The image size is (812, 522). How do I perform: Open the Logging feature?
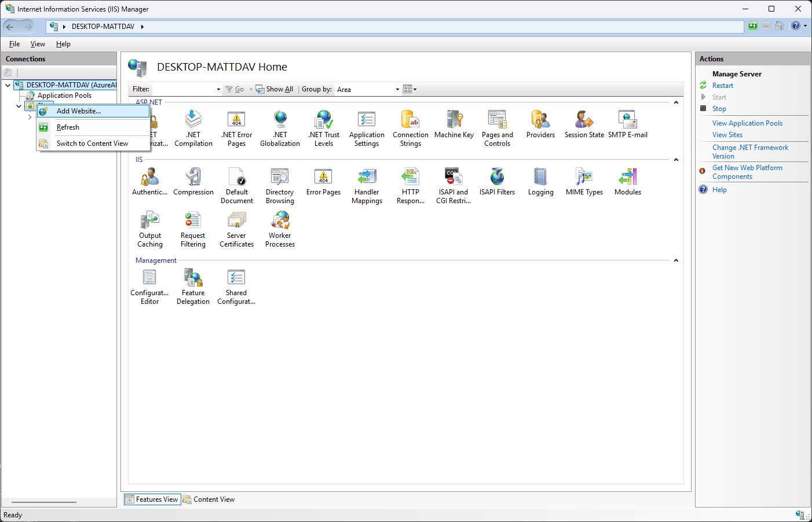coord(540,182)
